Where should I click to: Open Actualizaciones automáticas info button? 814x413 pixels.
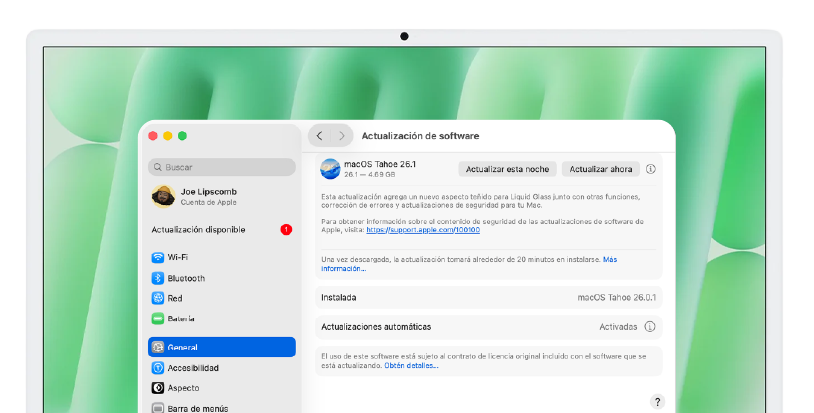coord(650,326)
